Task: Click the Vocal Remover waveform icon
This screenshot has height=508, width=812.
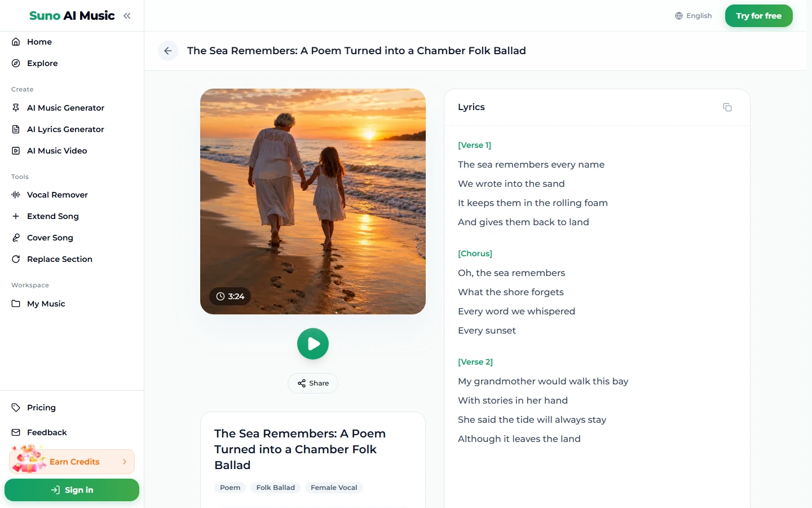Action: coord(16,195)
